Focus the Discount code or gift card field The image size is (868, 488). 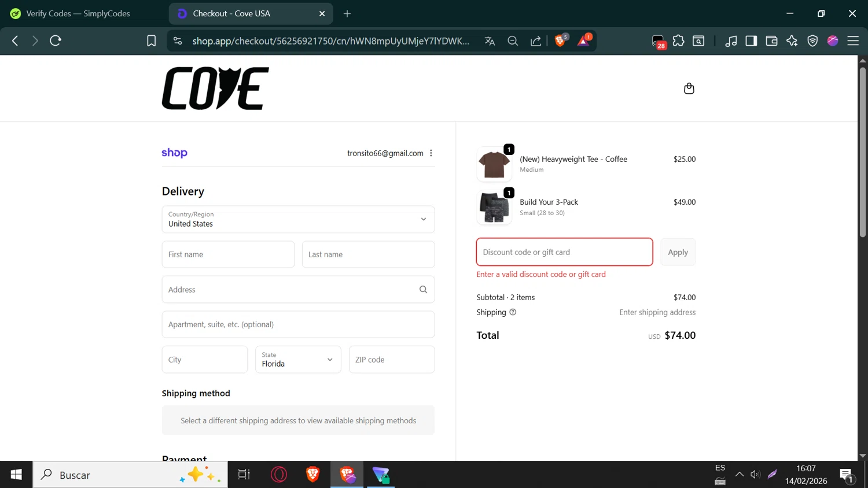[x=564, y=252]
